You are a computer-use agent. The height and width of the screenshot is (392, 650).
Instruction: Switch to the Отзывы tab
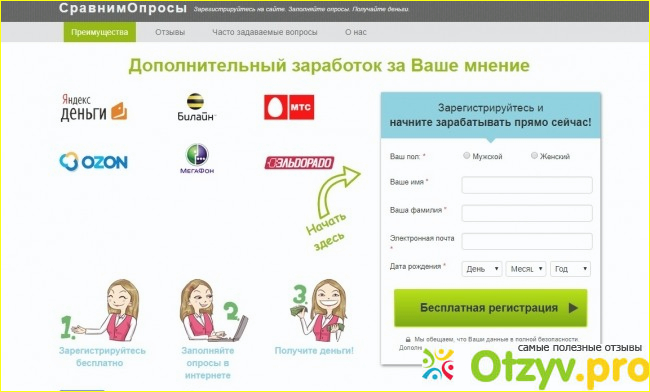(x=170, y=32)
